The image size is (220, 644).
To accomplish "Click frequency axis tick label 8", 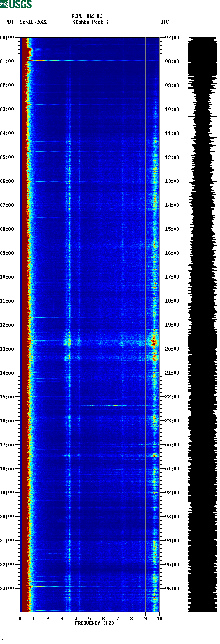I will point(132,619).
